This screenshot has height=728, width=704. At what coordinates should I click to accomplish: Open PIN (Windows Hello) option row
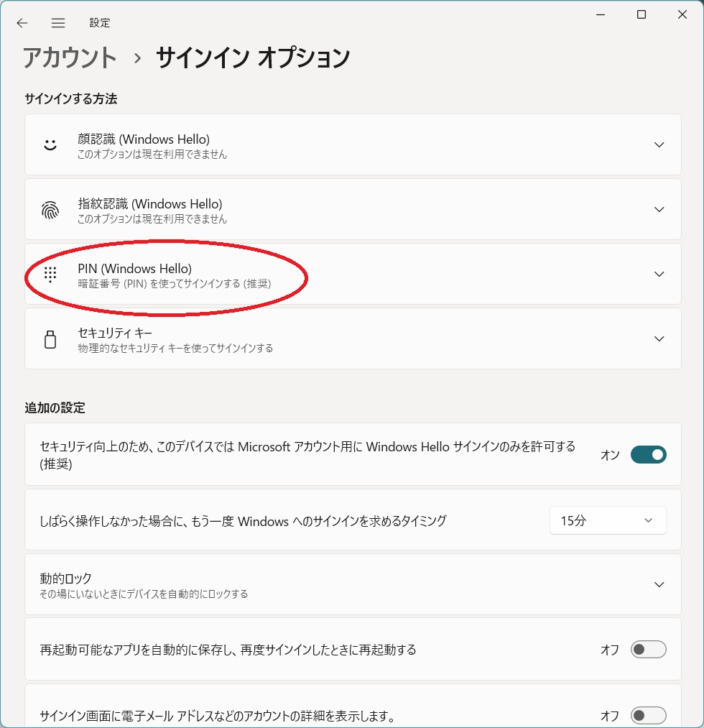pos(352,274)
